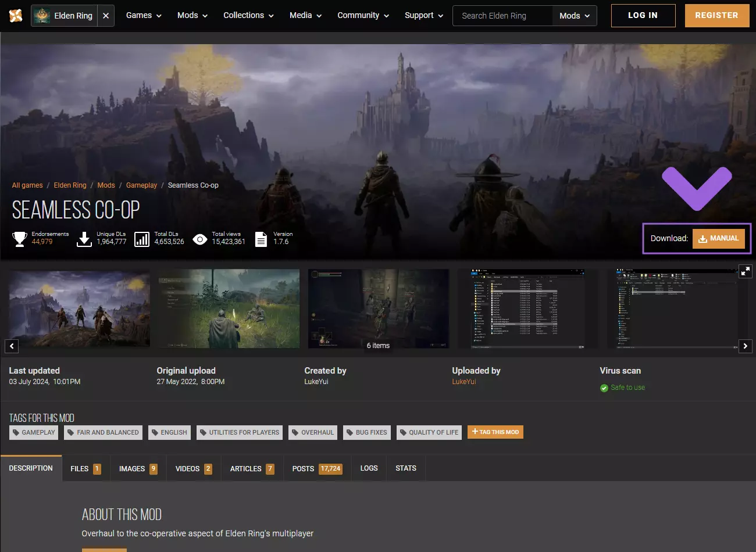Image resolution: width=756 pixels, height=552 pixels.
Task: Click the Elden Ring game icon
Action: click(x=42, y=16)
